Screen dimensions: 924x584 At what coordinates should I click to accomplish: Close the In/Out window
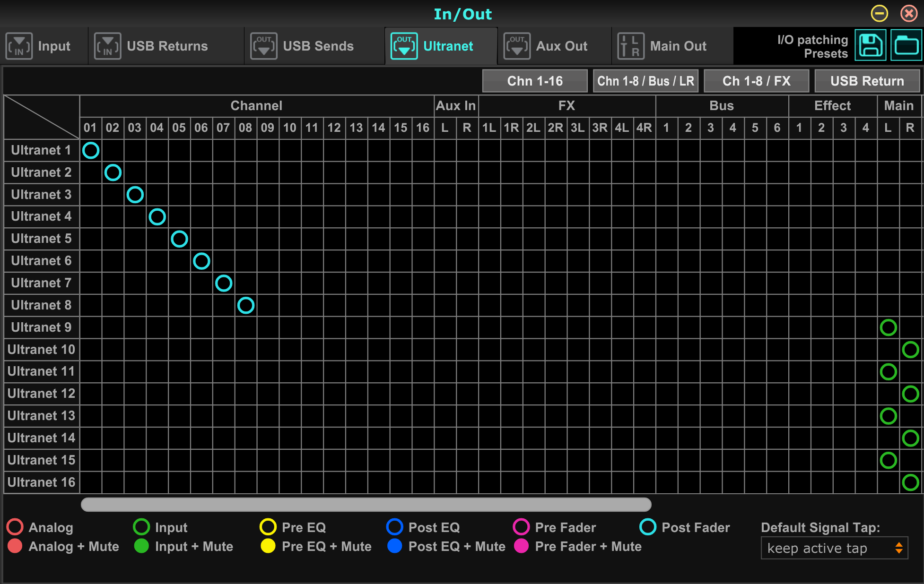[909, 13]
